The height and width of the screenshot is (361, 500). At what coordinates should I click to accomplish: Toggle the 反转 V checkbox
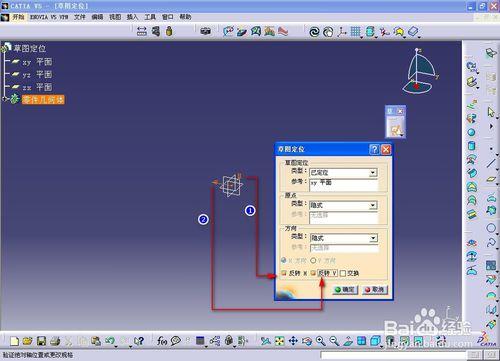[x=313, y=273]
